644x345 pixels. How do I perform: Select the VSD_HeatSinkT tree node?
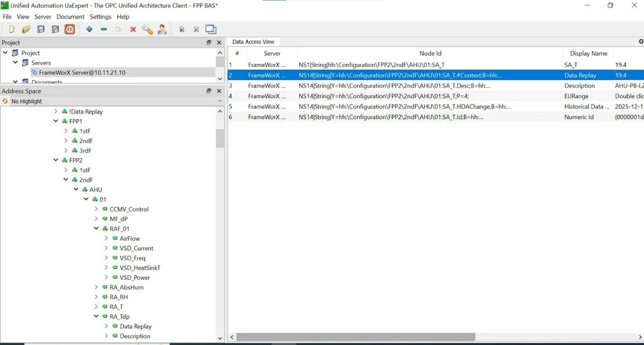click(x=140, y=268)
